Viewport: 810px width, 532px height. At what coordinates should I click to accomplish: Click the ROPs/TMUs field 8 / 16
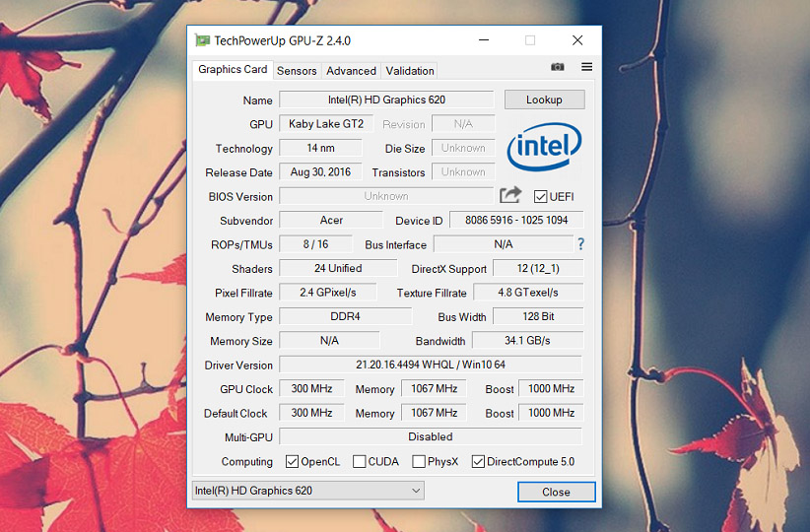point(315,244)
